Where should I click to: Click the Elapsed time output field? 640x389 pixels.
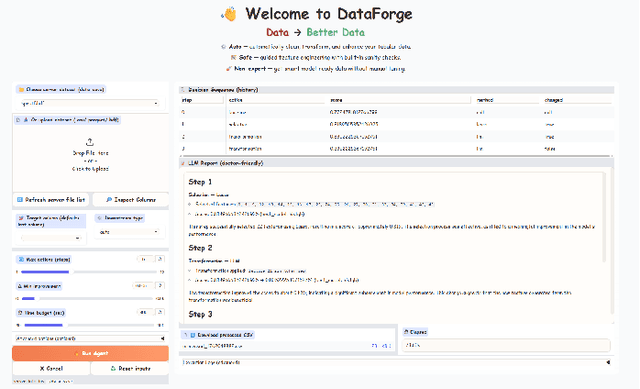(x=506, y=345)
